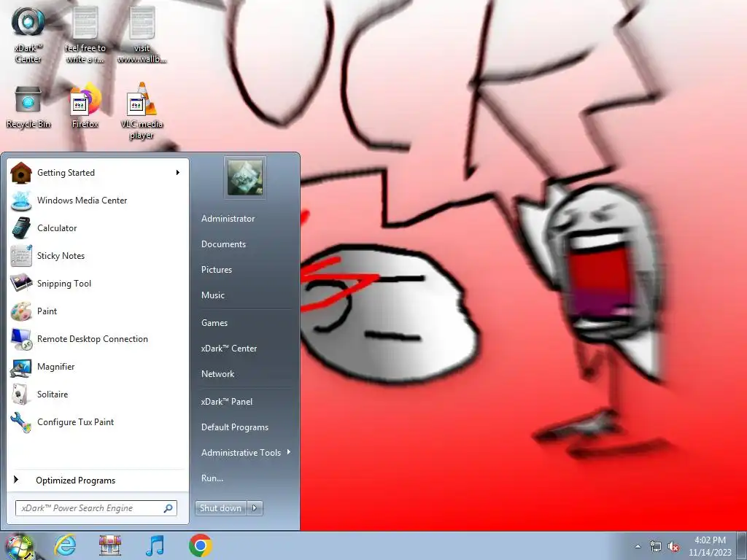The height and width of the screenshot is (560, 747).
Task: Click the network tray icon
Action: (x=656, y=547)
